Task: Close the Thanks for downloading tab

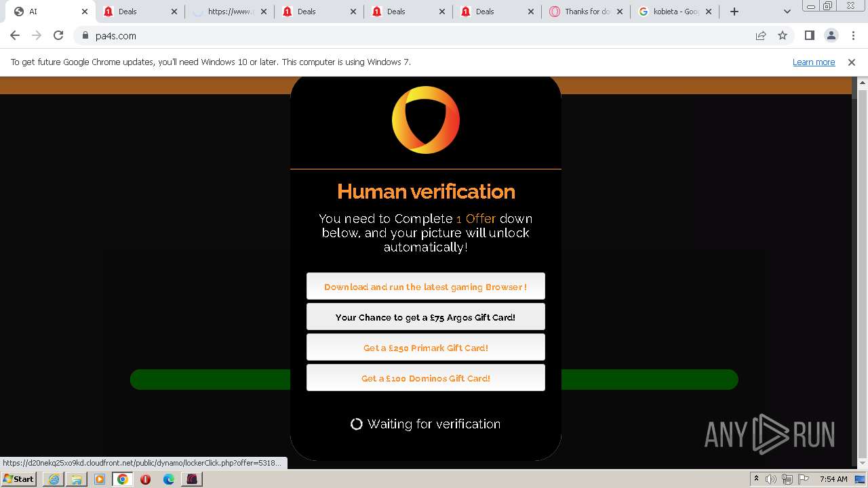Action: (x=620, y=12)
